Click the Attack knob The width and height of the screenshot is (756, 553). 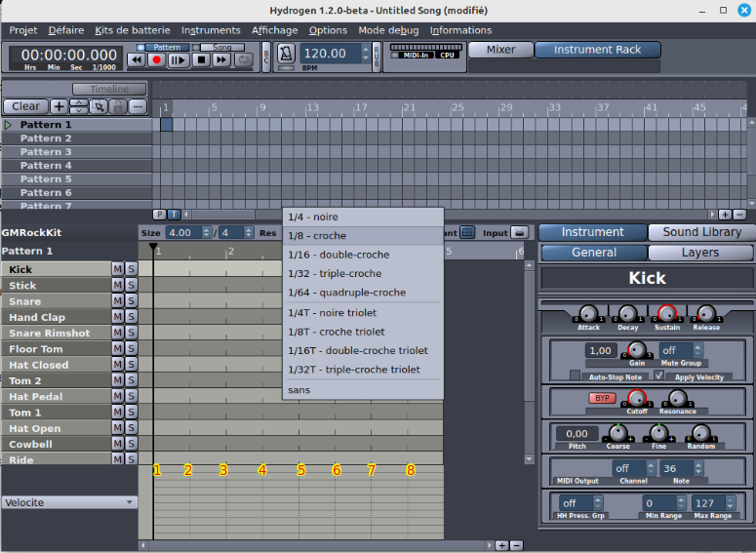[x=588, y=314]
